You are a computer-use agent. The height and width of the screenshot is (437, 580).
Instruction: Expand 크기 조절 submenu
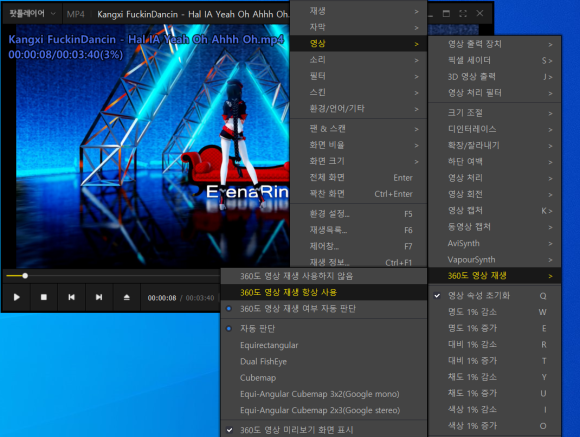pyautogui.click(x=495, y=113)
